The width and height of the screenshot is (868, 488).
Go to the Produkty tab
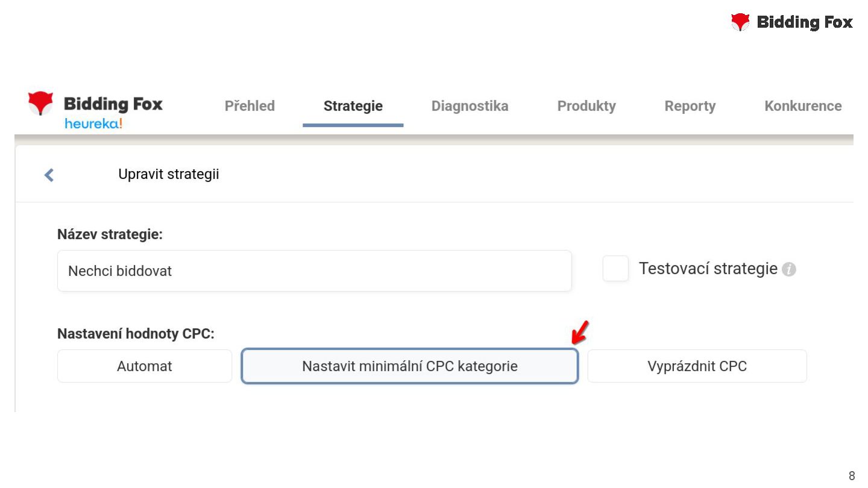(x=586, y=106)
